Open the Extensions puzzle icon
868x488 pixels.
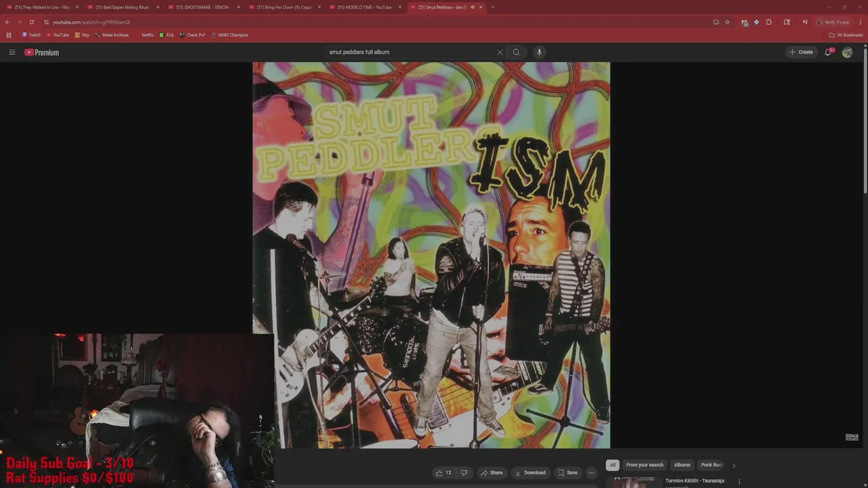(769, 22)
